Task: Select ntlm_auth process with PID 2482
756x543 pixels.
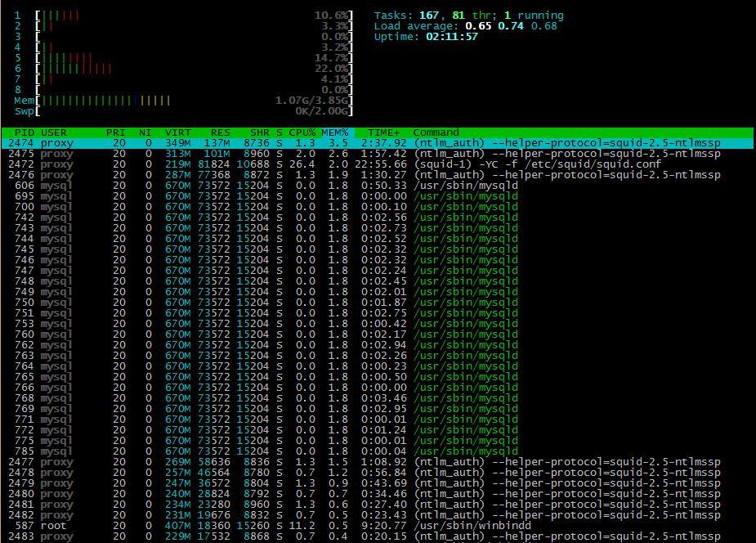Action: pos(378,514)
